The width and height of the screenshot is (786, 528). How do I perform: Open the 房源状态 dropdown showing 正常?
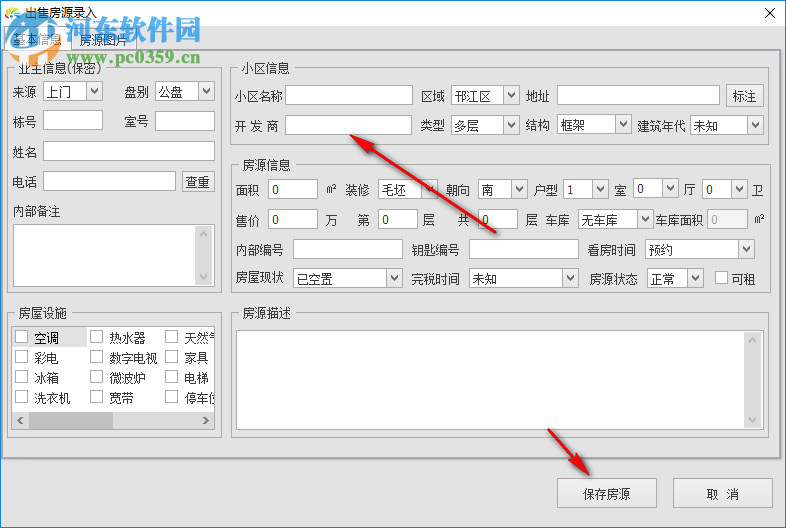click(675, 278)
